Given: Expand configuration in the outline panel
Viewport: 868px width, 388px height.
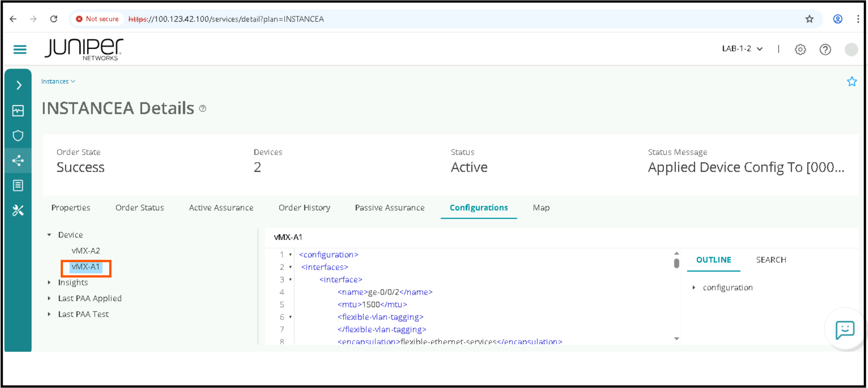Looking at the screenshot, I should [694, 287].
